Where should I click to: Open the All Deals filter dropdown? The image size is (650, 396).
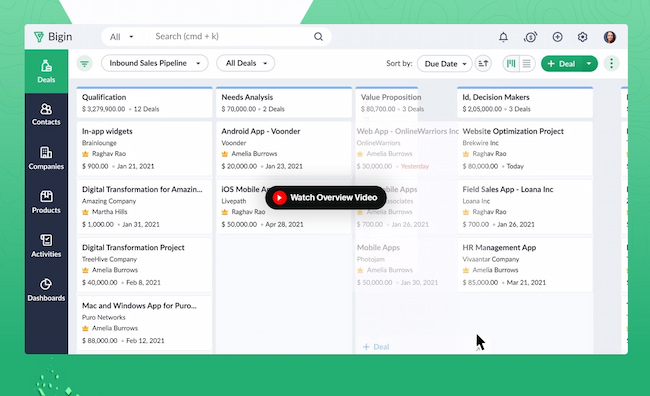(246, 63)
